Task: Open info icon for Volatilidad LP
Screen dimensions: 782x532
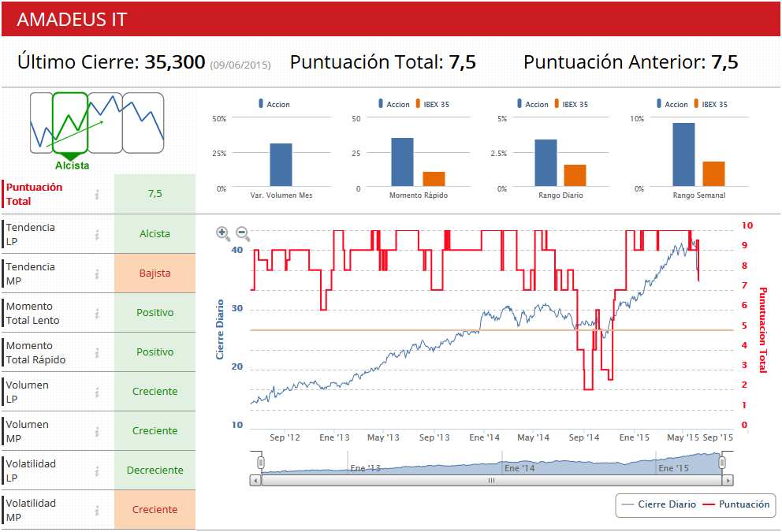Action: 97,471
